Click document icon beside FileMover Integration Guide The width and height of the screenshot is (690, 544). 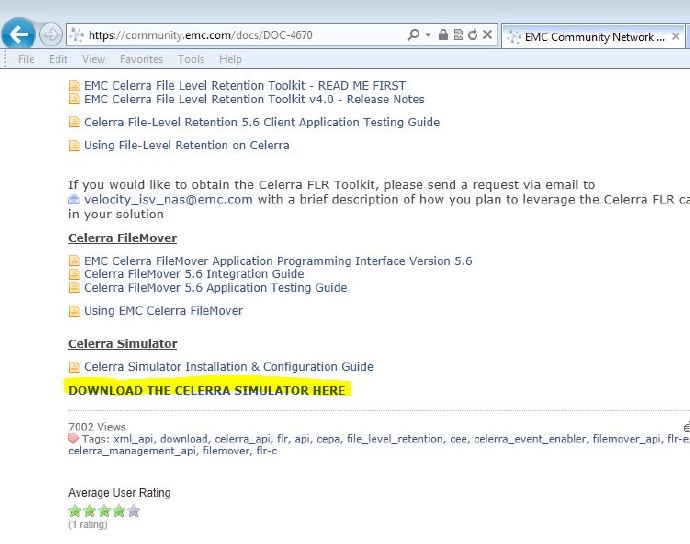pyautogui.click(x=74, y=274)
